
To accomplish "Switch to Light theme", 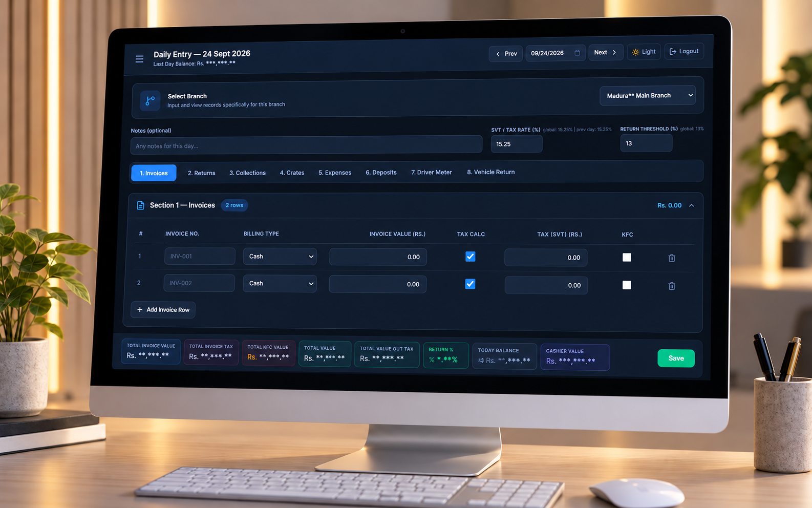I will (x=644, y=52).
